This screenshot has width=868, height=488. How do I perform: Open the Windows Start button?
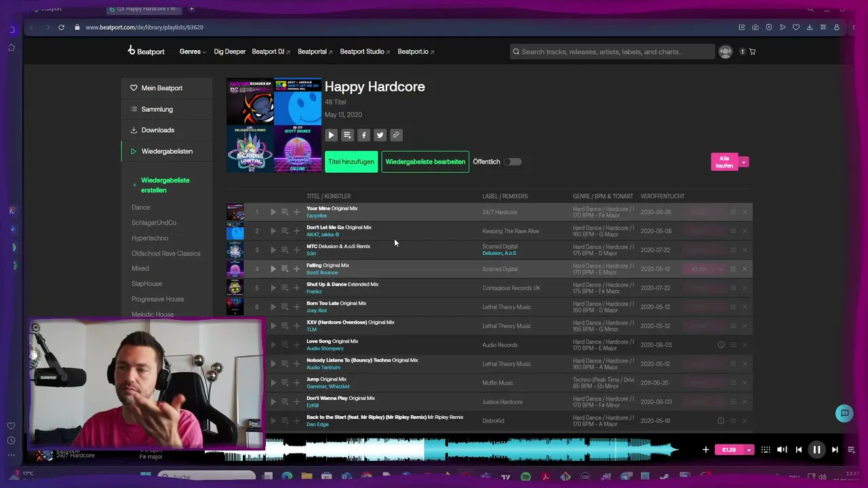click(145, 476)
